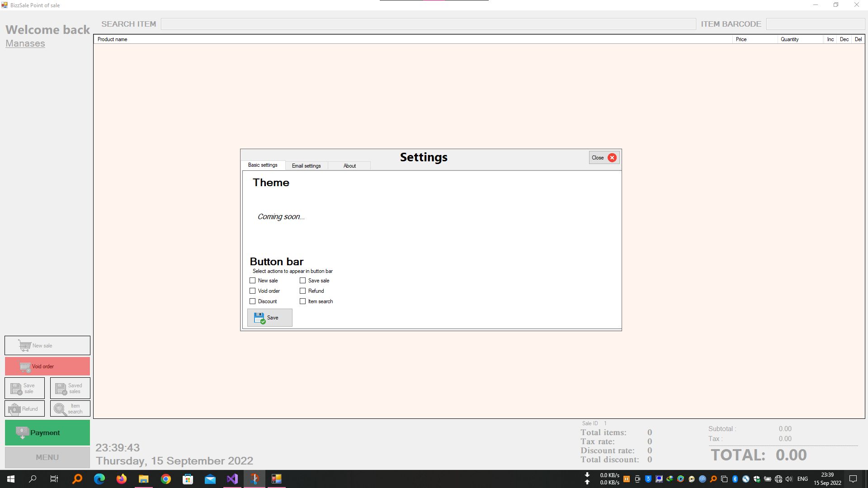Screen dimensions: 868x488
Task: Open the About tab
Action: click(349, 166)
